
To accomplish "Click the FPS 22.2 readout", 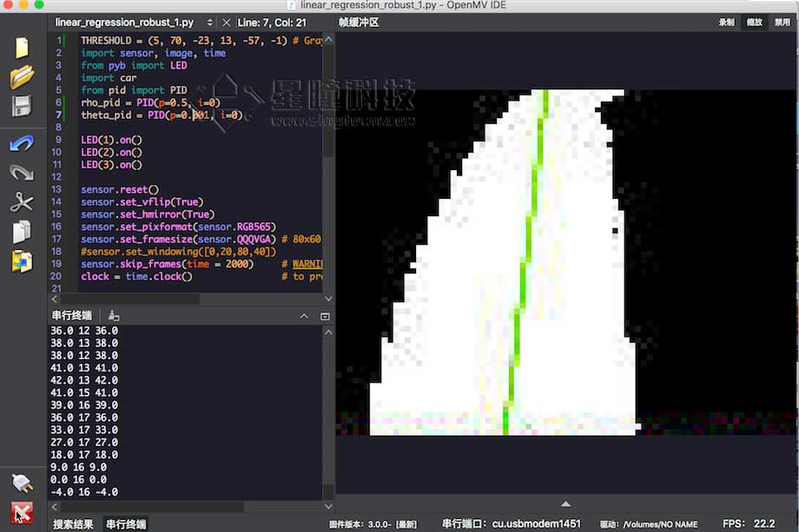I will (x=749, y=524).
